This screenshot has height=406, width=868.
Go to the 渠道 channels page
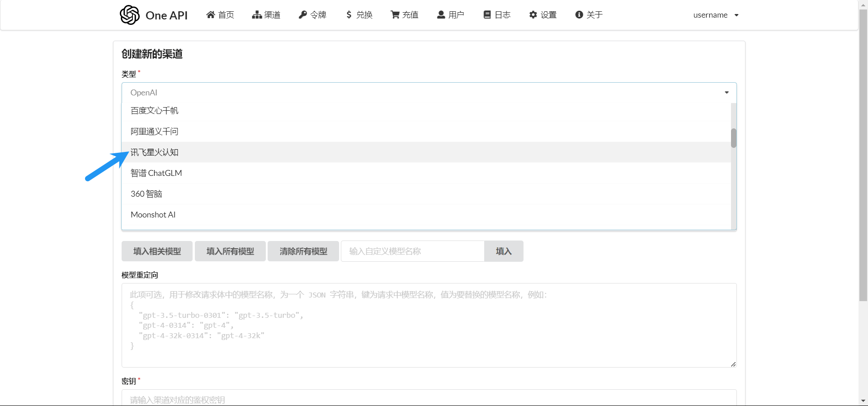[266, 15]
